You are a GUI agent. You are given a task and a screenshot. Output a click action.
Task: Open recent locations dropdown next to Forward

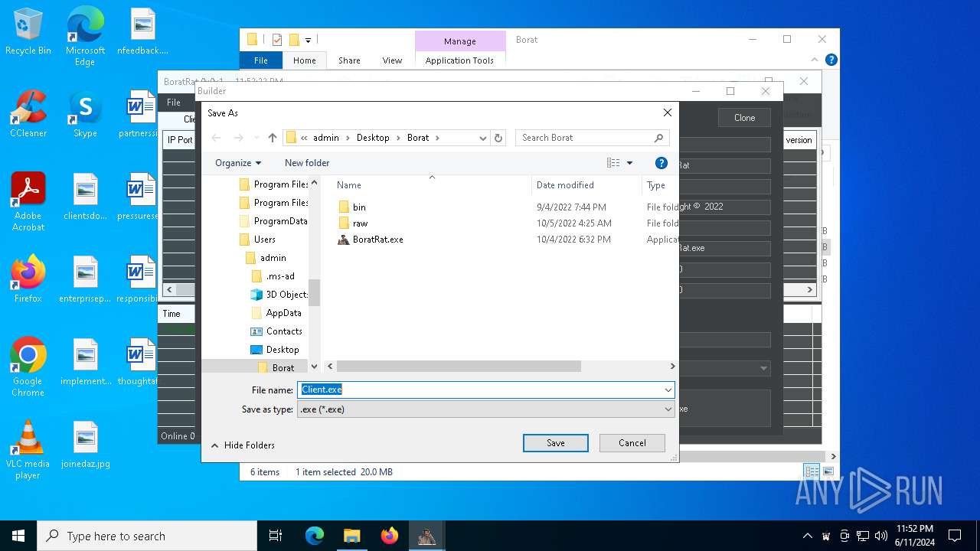[x=256, y=139]
